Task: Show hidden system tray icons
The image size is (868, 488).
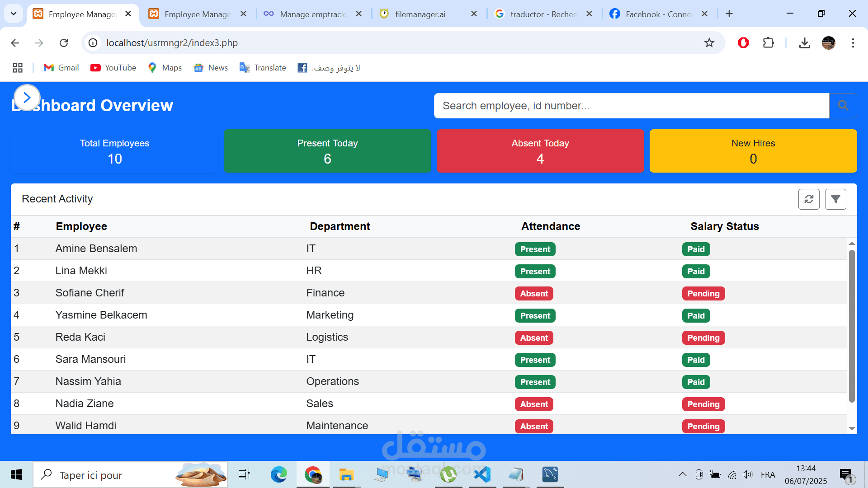Action: (682, 474)
